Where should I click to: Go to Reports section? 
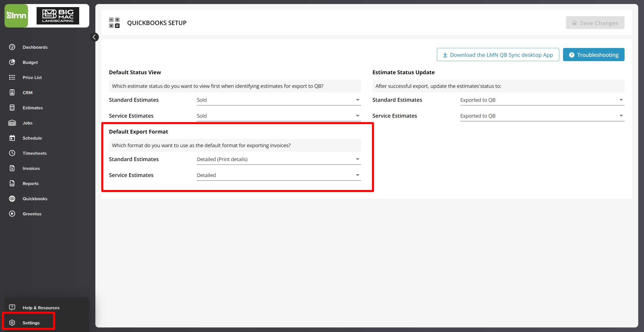31,184
